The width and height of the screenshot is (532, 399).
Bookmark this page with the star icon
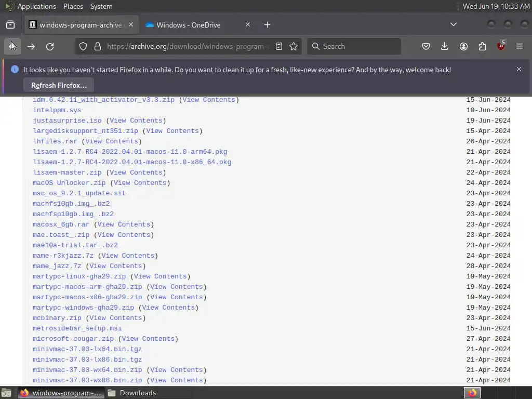click(294, 46)
